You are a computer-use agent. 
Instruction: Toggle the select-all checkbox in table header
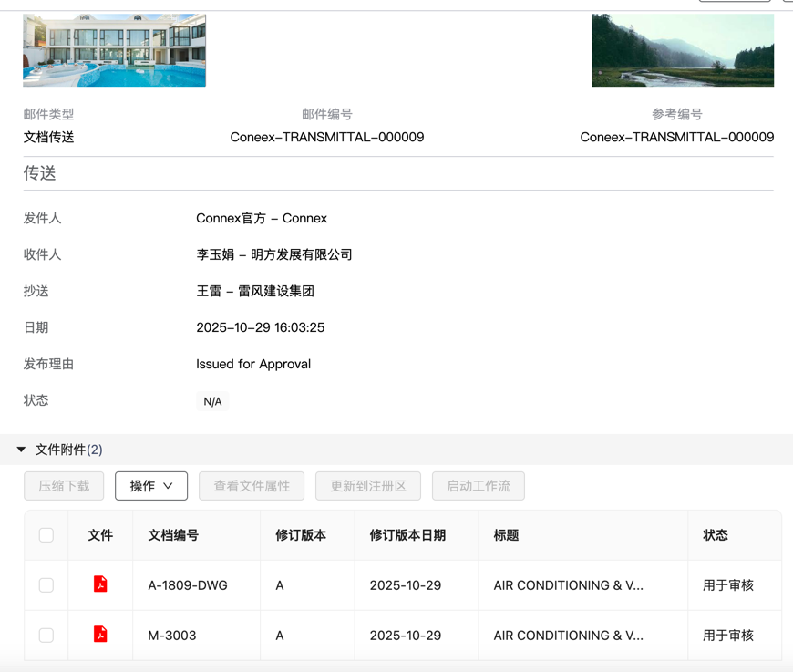click(x=46, y=535)
